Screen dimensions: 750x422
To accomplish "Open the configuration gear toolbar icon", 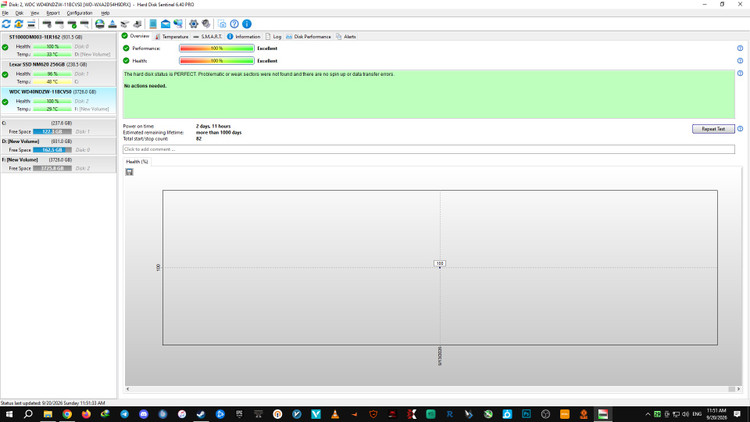I will coord(193,24).
